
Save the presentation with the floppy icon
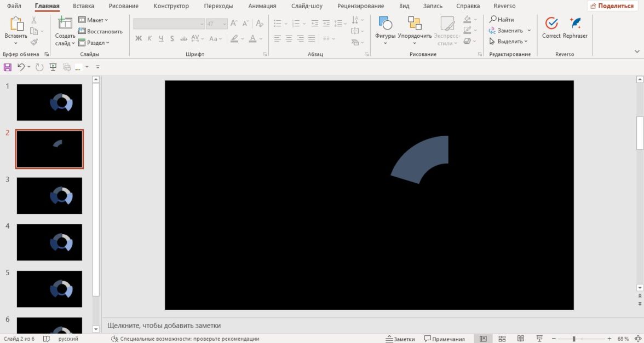coord(8,67)
